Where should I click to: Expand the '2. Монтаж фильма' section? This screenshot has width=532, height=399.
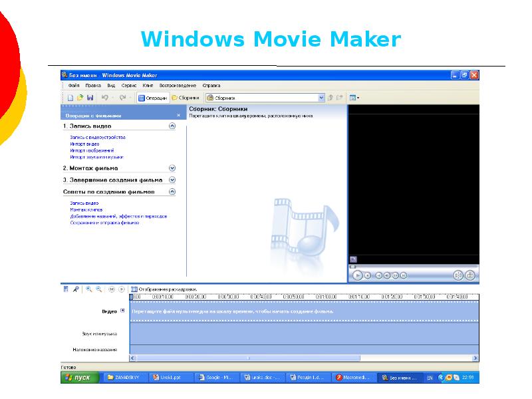(172, 168)
